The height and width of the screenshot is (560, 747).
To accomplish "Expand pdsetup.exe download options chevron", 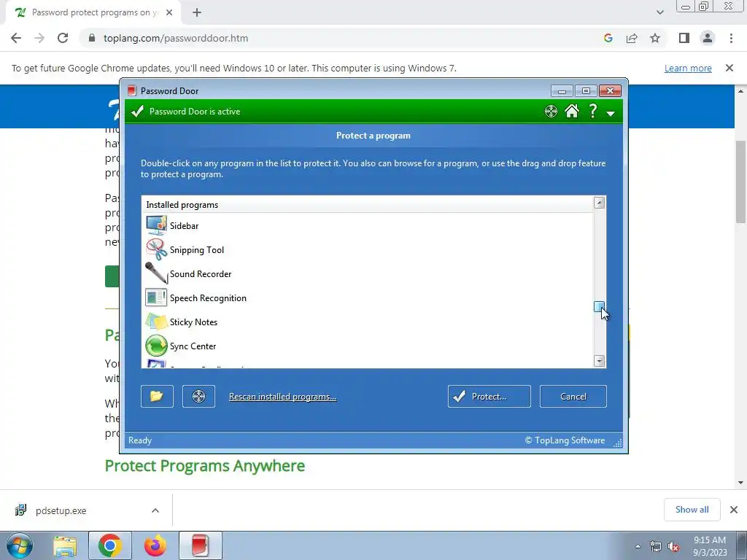I will [155, 510].
